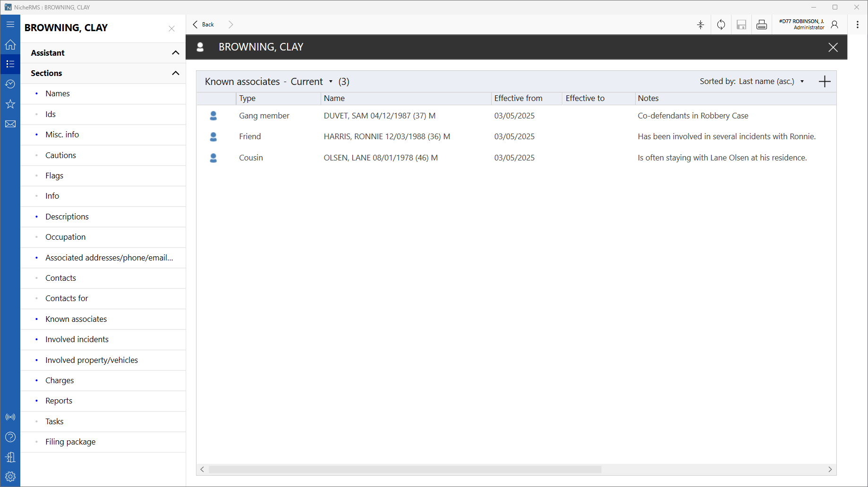Click the refresh icon in top toolbar
Viewport: 868px width, 487px height.
721,25
